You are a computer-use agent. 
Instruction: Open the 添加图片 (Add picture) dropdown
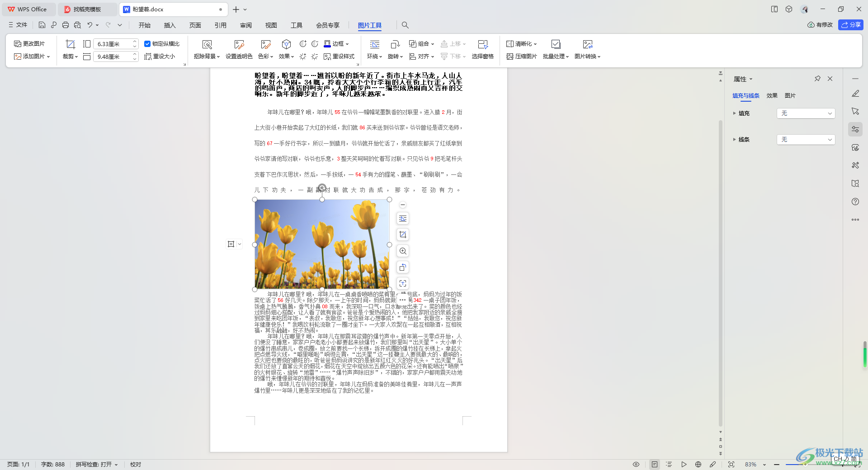pos(32,56)
